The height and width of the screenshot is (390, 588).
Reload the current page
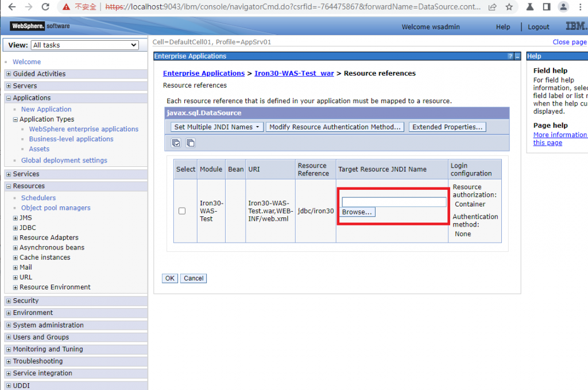[x=45, y=7]
